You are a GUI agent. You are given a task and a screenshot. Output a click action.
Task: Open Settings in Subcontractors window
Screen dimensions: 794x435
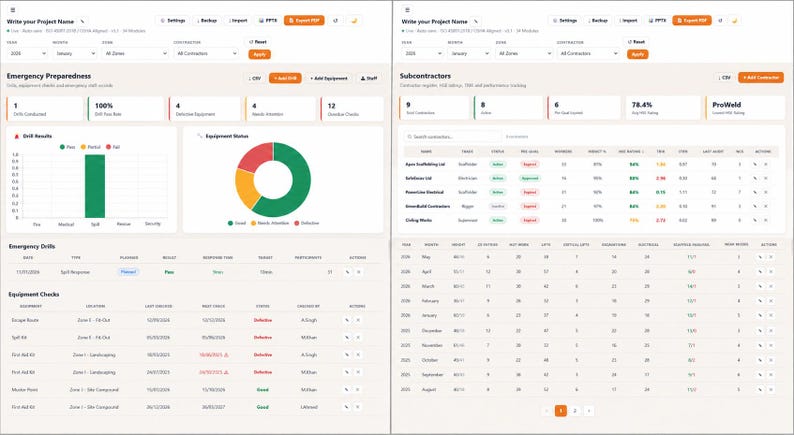pos(565,20)
